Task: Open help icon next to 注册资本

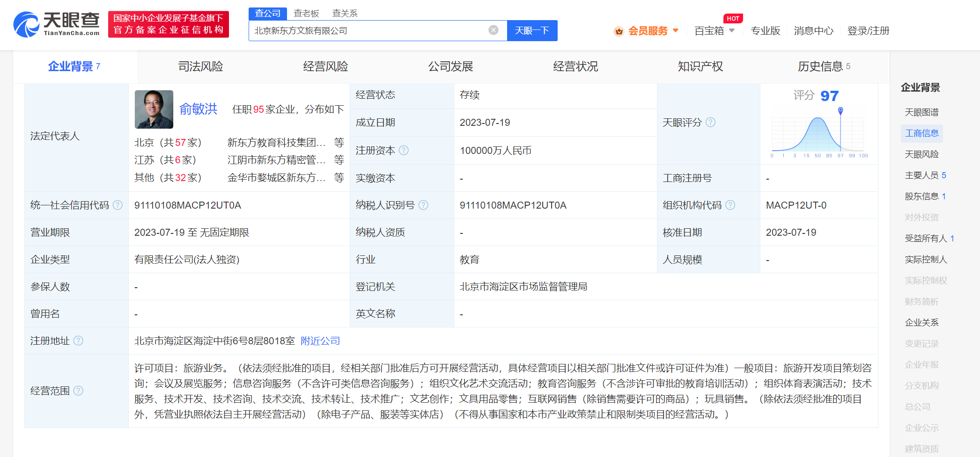Action: pos(404,150)
